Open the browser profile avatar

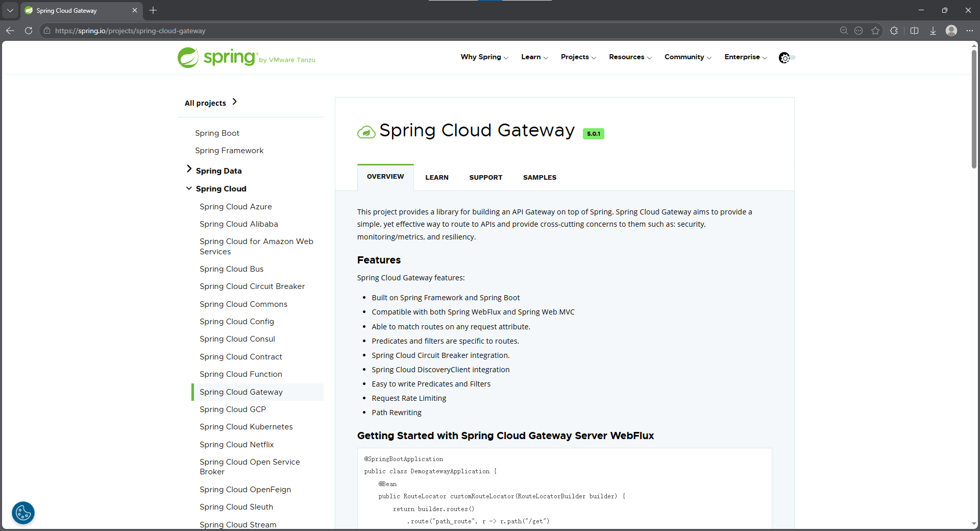(x=951, y=31)
